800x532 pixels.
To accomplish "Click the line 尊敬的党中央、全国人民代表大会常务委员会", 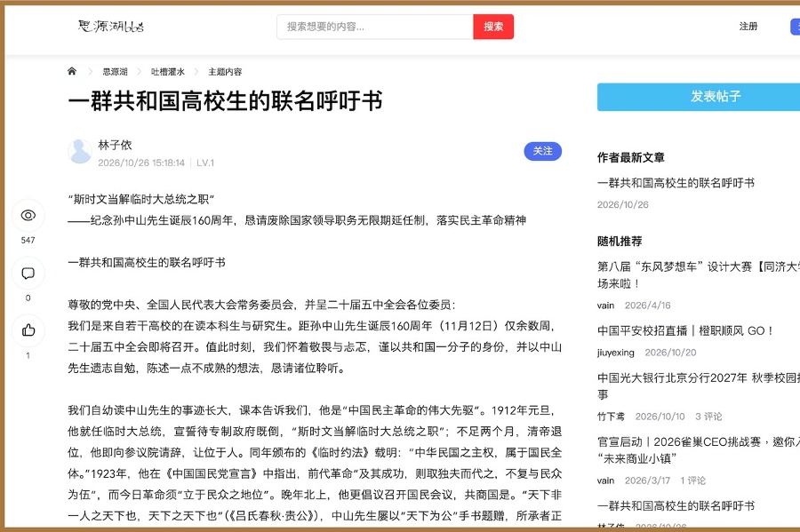I will [x=261, y=305].
